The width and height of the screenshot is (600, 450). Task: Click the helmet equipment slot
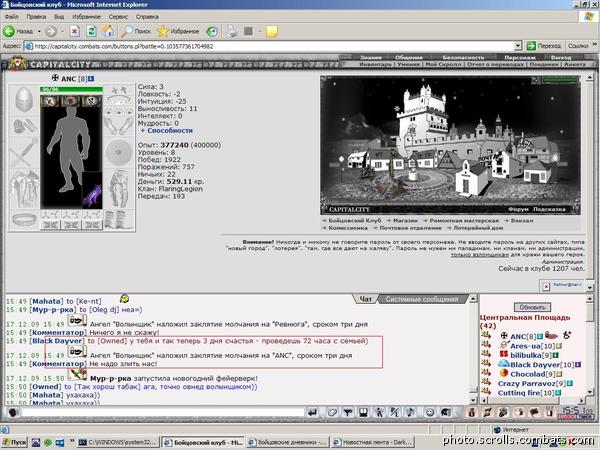[x=24, y=100]
